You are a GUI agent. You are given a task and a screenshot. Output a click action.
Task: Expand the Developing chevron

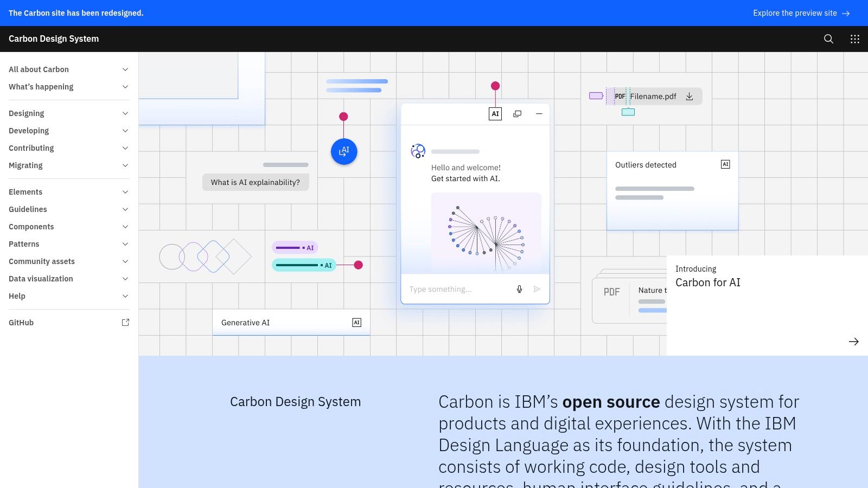[125, 131]
